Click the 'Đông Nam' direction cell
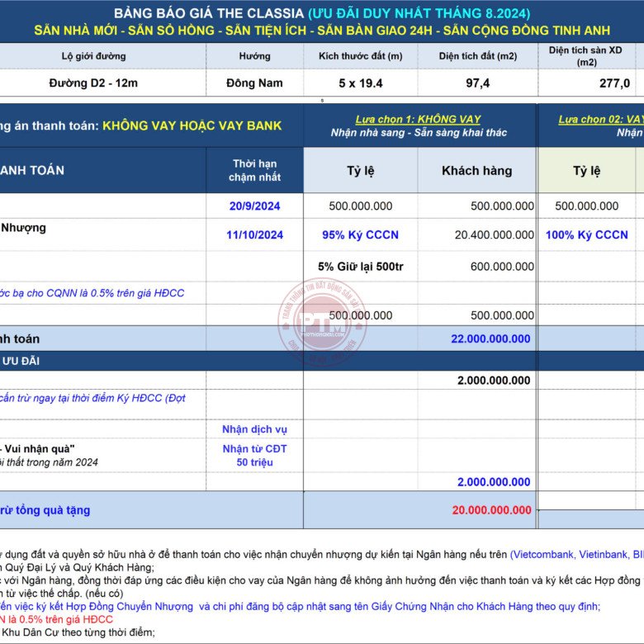The image size is (644, 644). click(254, 83)
